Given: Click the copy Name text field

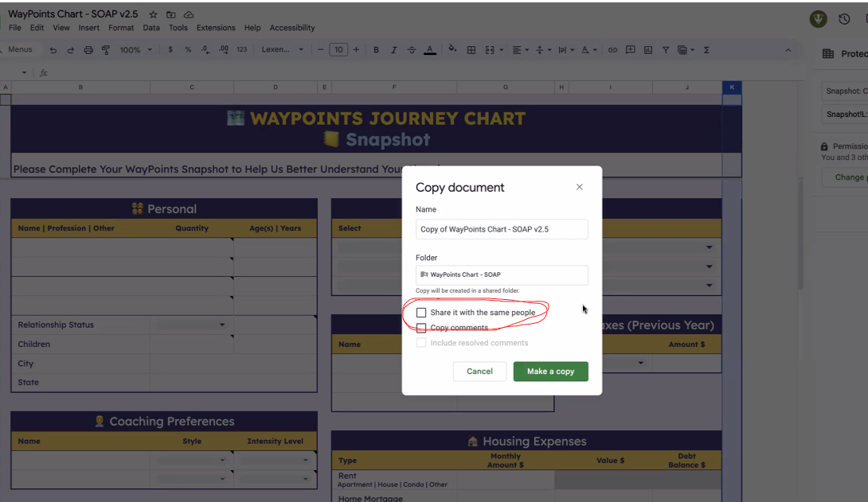Looking at the screenshot, I should click(x=502, y=229).
